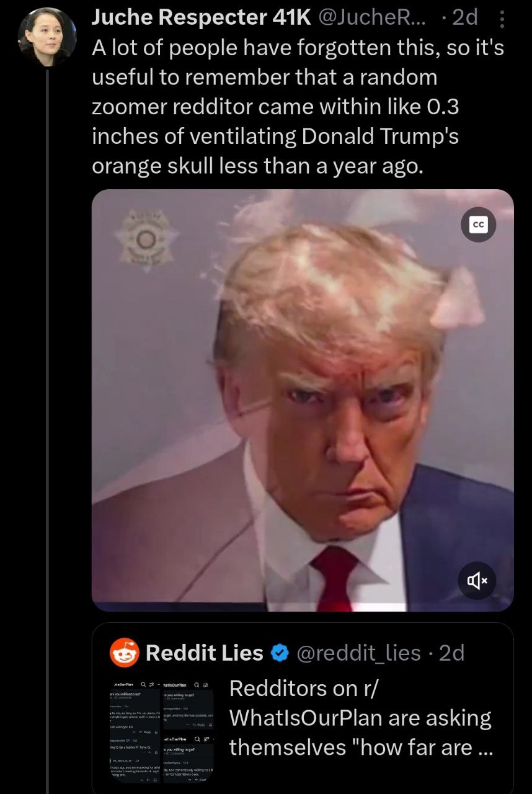Open the quoted post's 2d timestamp
532x794 pixels.
click(451, 653)
